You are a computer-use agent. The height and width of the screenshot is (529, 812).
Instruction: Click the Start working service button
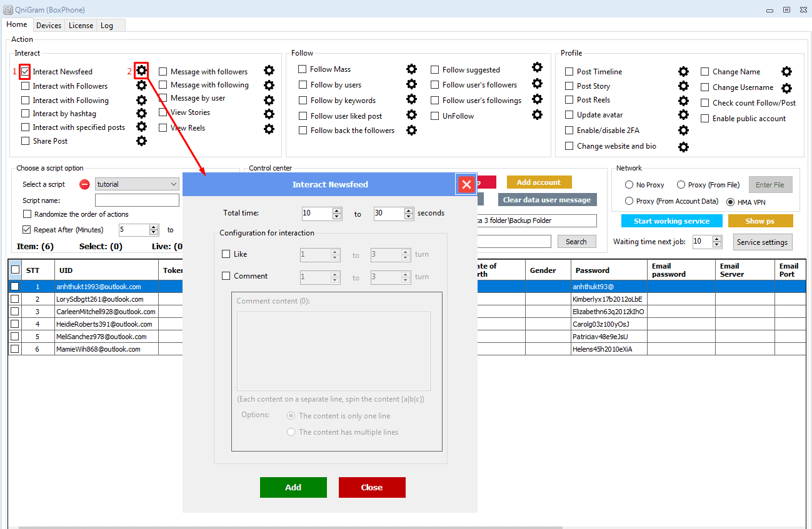[x=671, y=221]
